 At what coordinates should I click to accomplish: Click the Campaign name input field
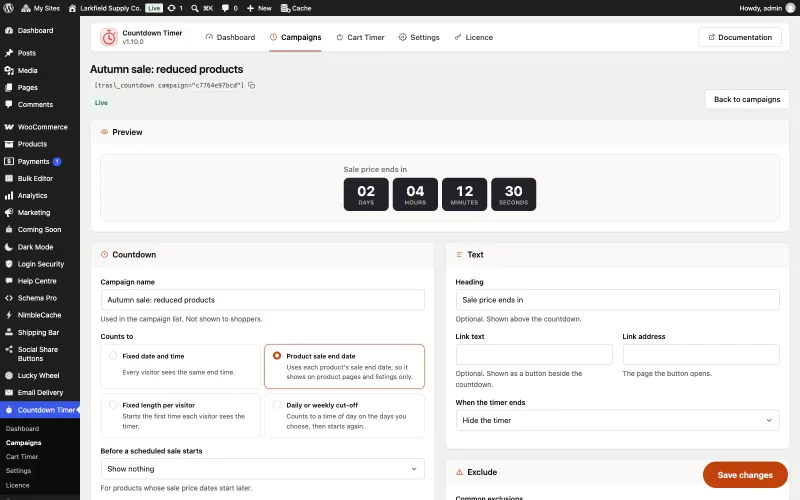coord(263,300)
